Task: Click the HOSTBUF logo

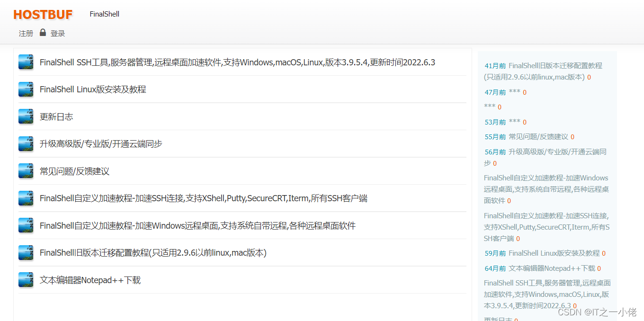Action: 43,15
